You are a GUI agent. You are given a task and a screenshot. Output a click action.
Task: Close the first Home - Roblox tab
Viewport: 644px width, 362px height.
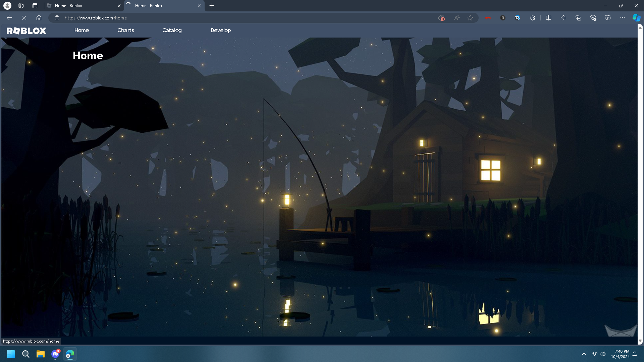[x=119, y=6]
